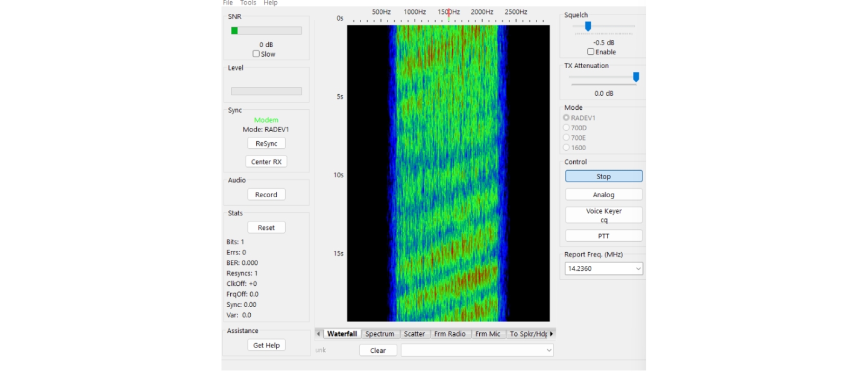Click the 'BER: 0.000' stat

242,263
